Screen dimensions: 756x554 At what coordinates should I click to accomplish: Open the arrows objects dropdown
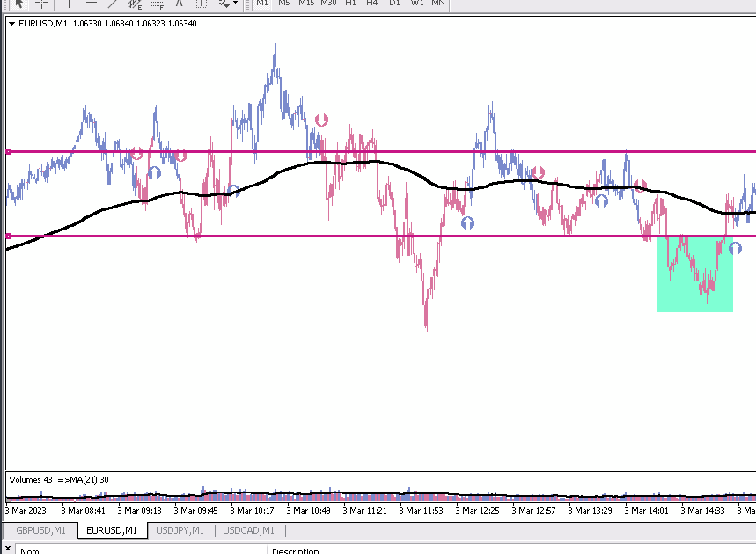coord(228,3)
